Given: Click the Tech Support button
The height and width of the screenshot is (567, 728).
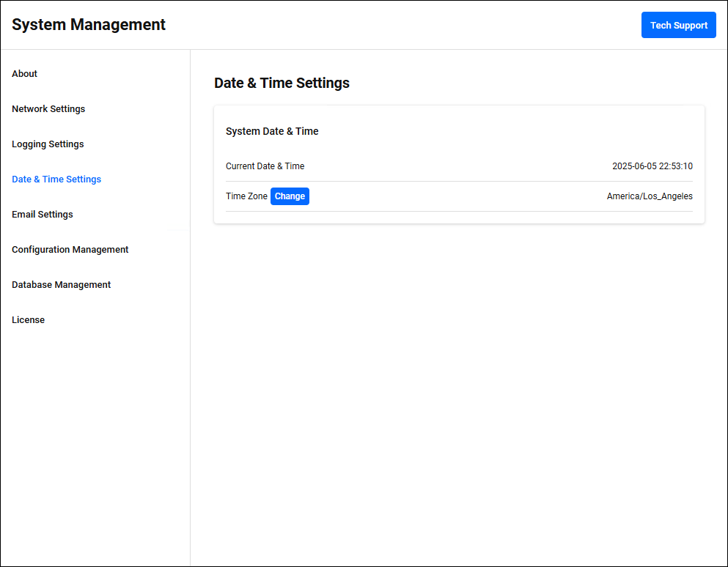Looking at the screenshot, I should click(678, 25).
